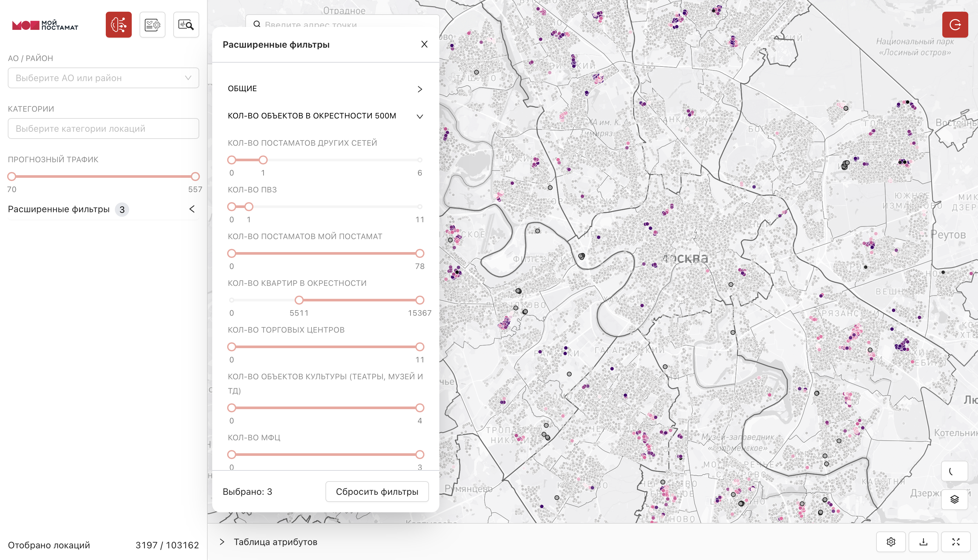Viewport: 978px width, 560px height.
Task: Collapse Расширенные фильтры in the sidebar
Action: click(192, 209)
